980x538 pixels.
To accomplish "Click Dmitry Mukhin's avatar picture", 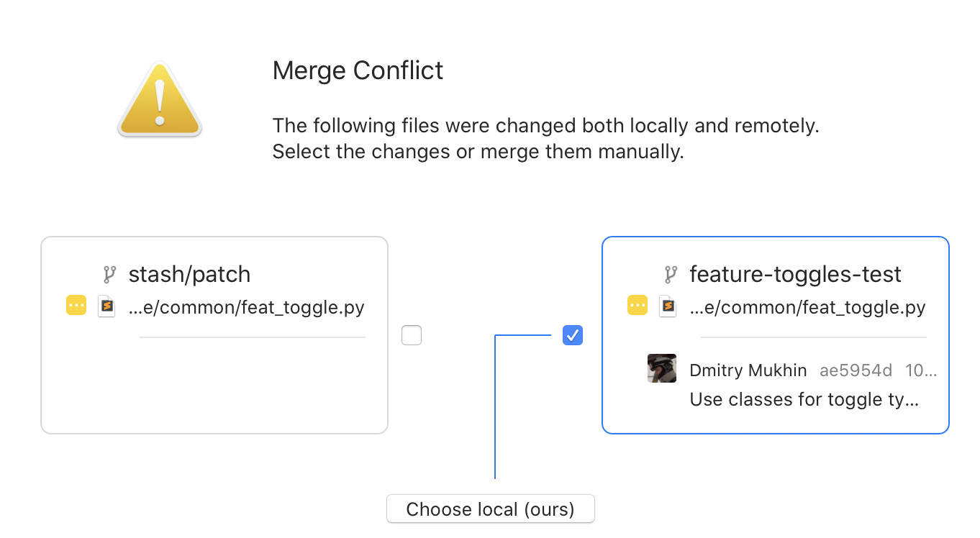I will 661,368.
